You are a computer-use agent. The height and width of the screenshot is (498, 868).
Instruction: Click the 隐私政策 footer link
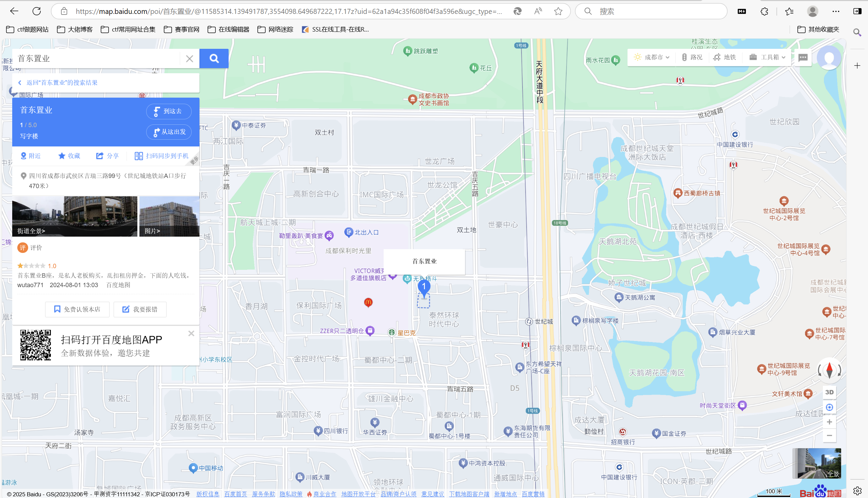[x=291, y=494]
